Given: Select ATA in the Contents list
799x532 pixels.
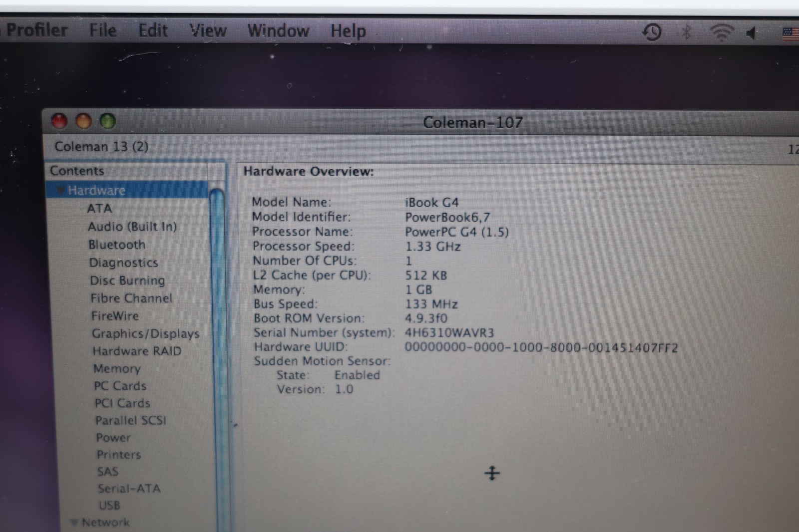Looking at the screenshot, I should tap(100, 208).
